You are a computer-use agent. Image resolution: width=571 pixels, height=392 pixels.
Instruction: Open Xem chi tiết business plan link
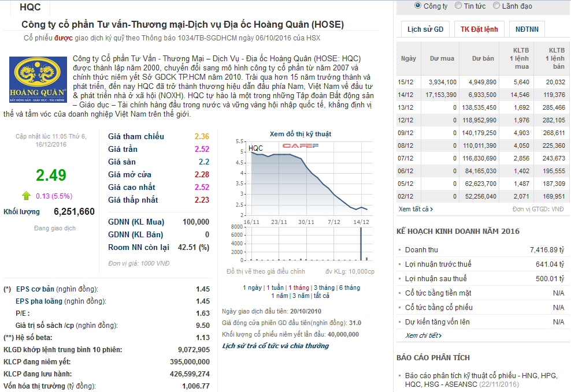(x=424, y=335)
